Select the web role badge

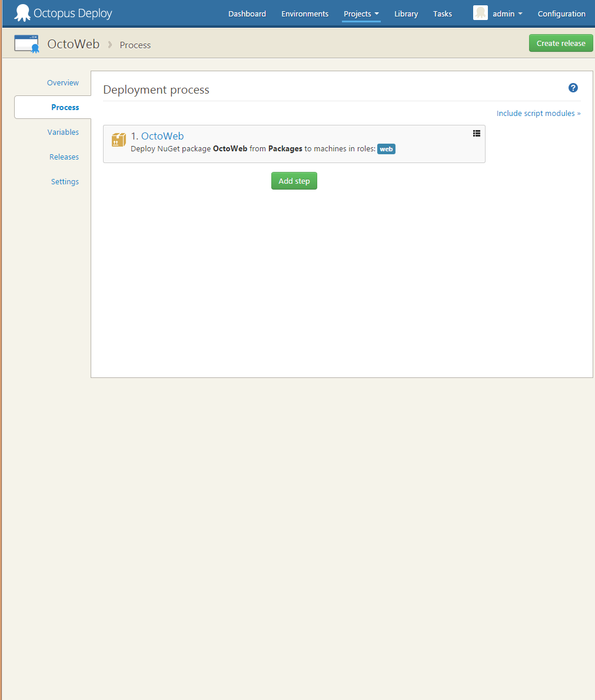[x=386, y=149]
